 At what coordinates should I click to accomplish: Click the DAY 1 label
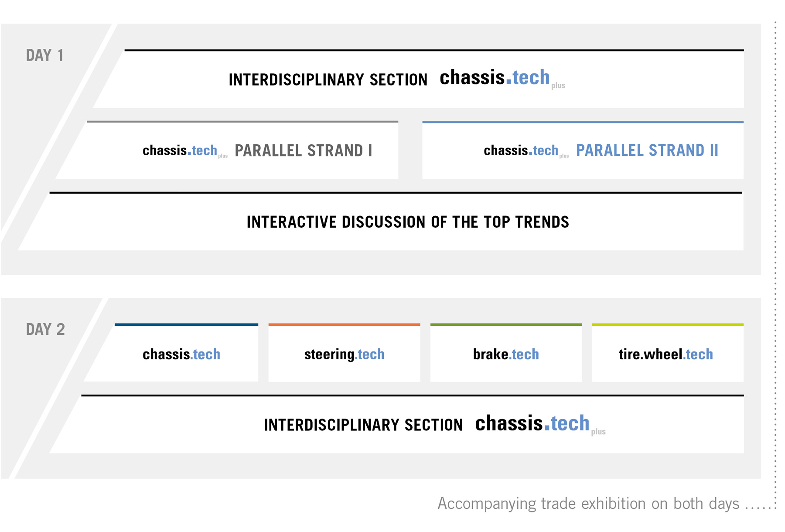(x=45, y=55)
